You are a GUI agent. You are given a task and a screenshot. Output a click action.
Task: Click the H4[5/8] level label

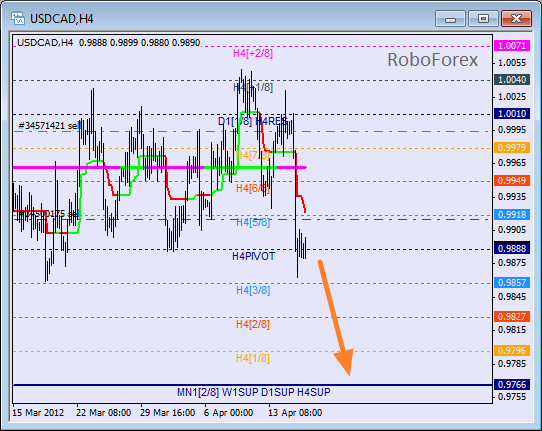point(253,222)
